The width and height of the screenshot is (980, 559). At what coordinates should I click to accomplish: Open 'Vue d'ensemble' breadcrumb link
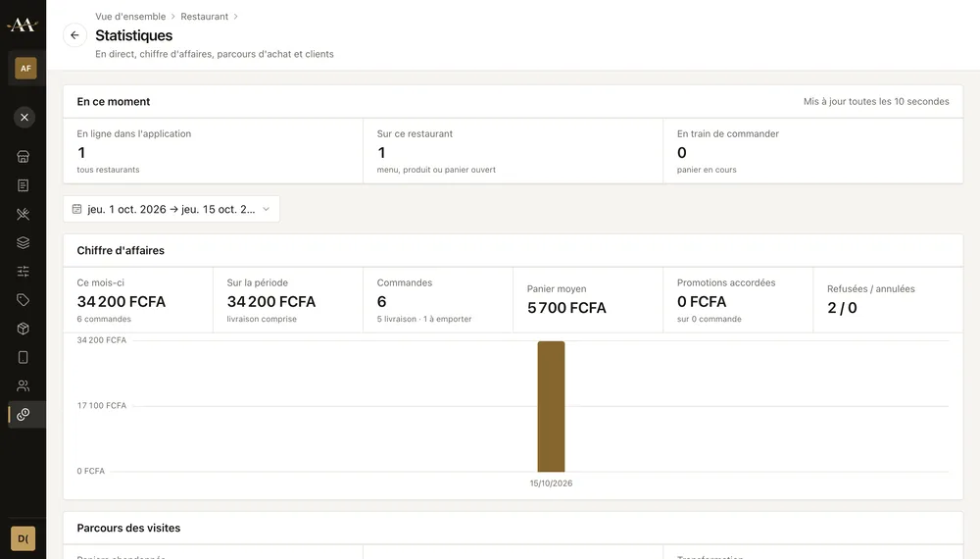[x=130, y=17]
